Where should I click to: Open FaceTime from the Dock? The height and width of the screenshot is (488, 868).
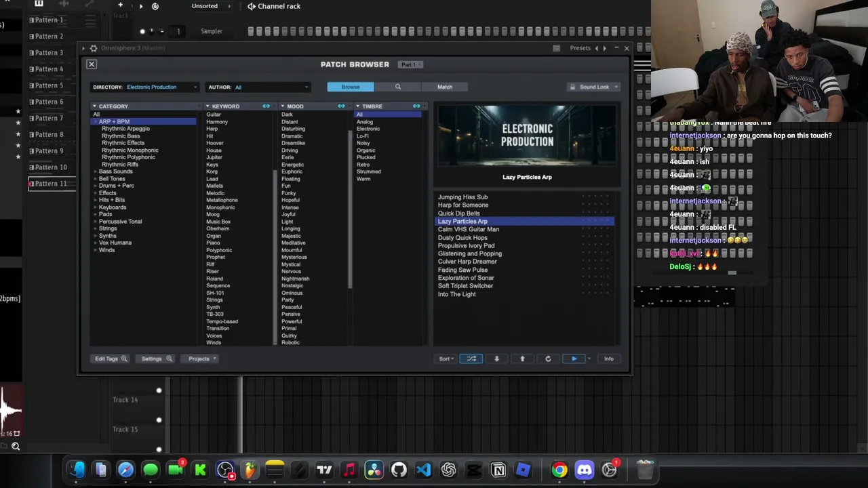176,470
